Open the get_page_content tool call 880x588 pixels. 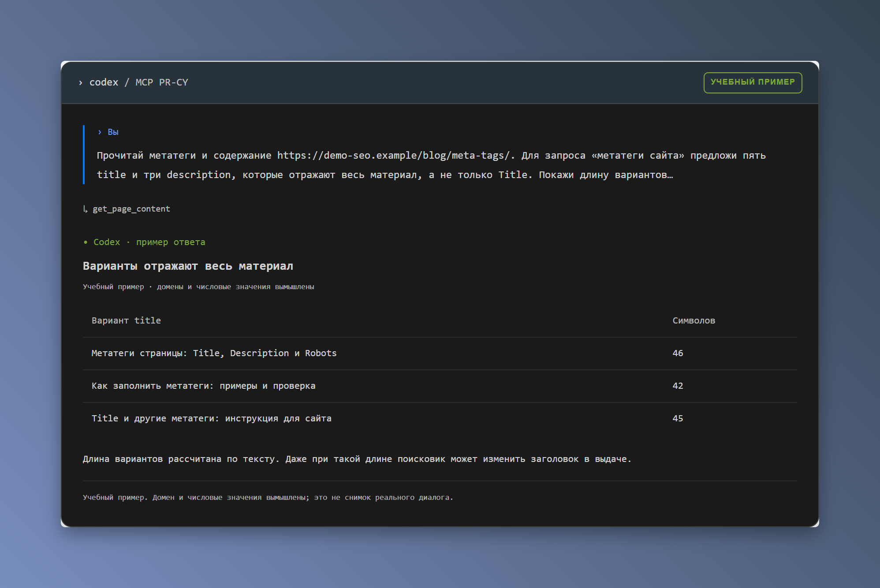(131, 209)
